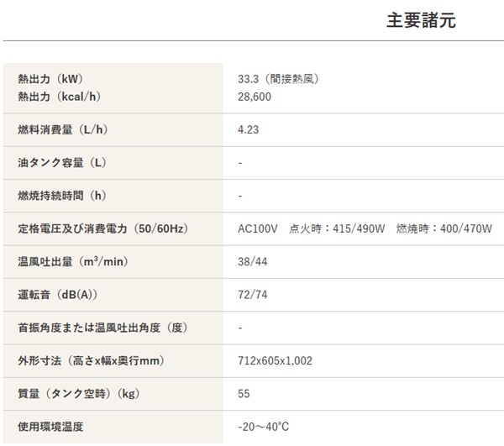Click the 熱出力 (kcal/h) label
504x446 pixels.
pyautogui.click(x=59, y=97)
